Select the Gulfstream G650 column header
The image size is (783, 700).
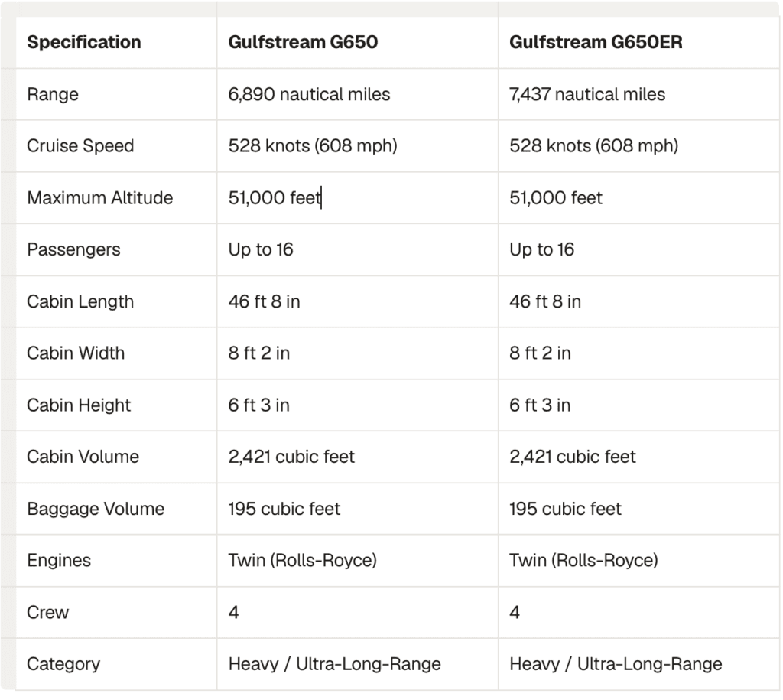(x=358, y=43)
